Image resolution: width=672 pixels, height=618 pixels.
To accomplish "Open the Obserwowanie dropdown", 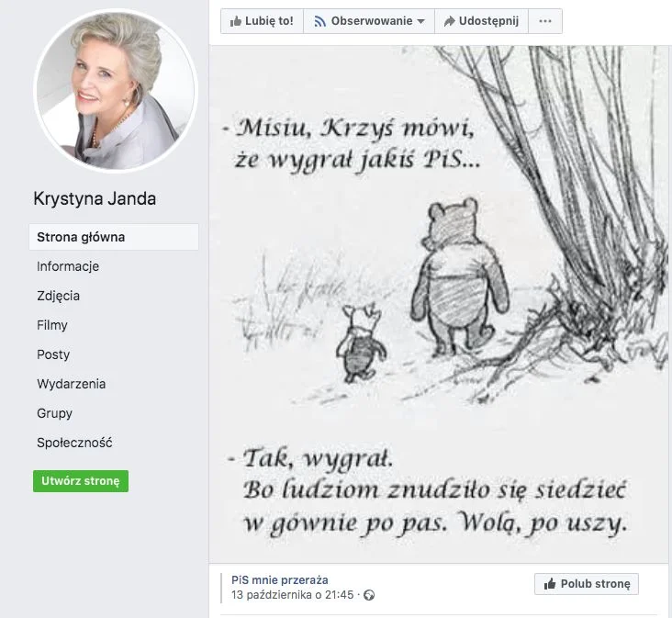I will (x=369, y=21).
